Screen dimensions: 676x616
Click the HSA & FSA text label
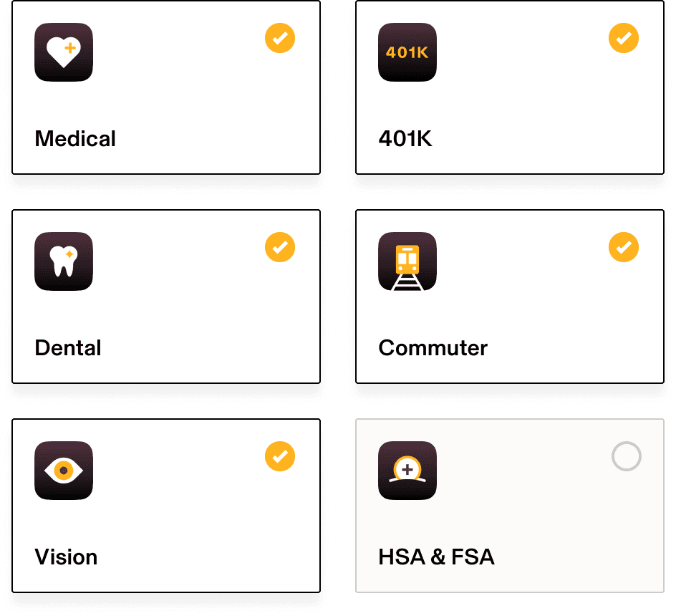(436, 557)
